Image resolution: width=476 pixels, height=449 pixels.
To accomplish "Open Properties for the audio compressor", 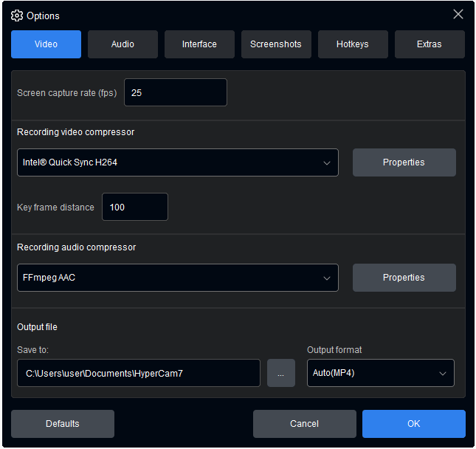I will point(404,278).
